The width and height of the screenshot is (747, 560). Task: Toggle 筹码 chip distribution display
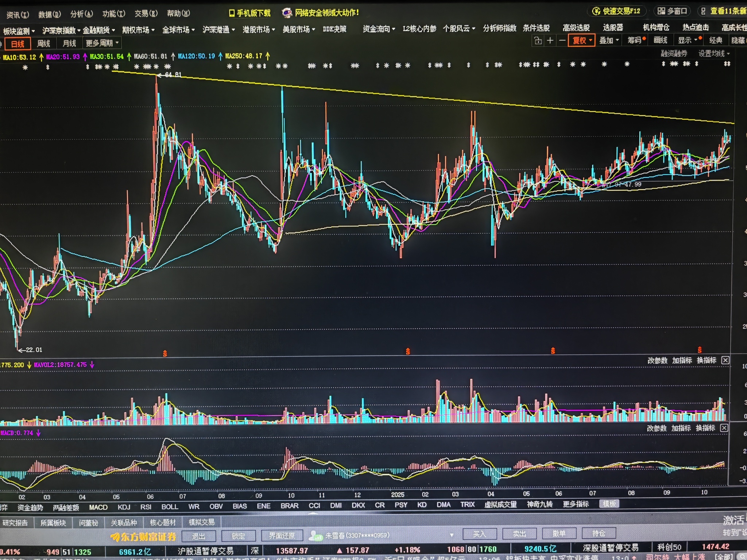[635, 40]
